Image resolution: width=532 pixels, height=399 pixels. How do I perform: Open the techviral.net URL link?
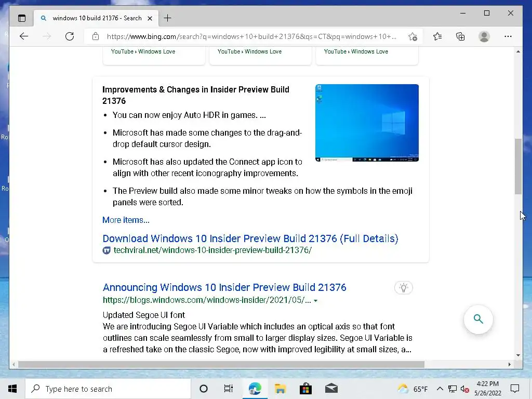click(x=212, y=250)
